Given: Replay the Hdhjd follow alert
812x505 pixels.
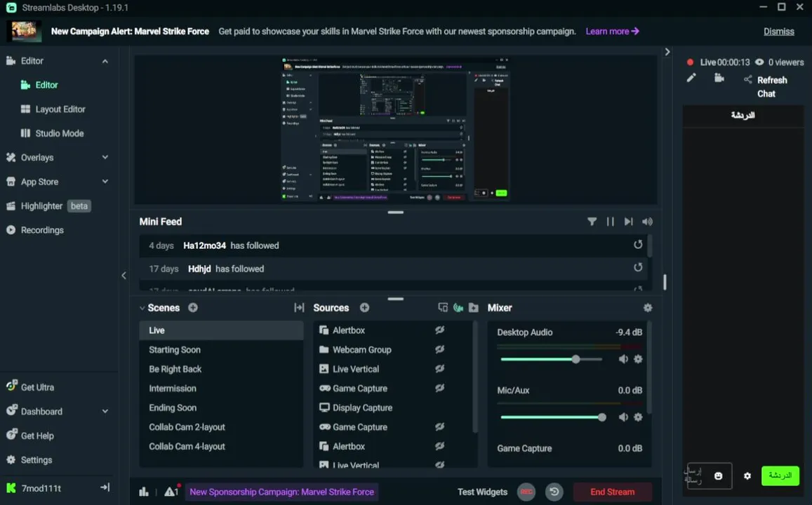Looking at the screenshot, I should tap(638, 267).
